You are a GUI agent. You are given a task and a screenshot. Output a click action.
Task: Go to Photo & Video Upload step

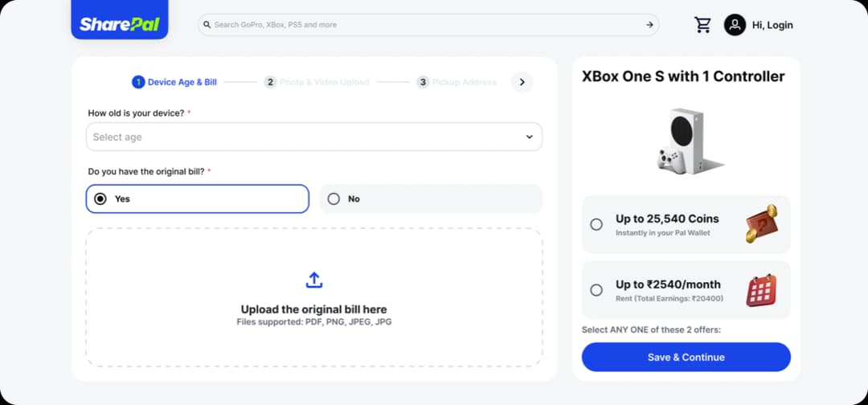(317, 82)
